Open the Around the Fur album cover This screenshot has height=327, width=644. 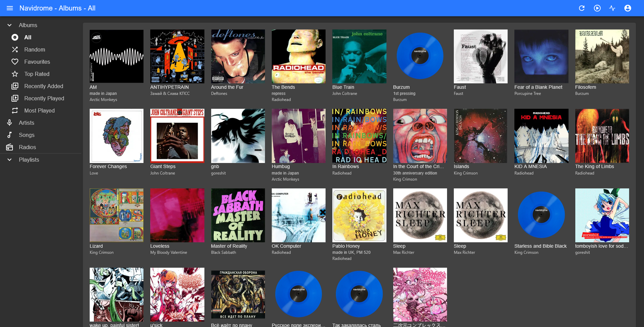[238, 56]
